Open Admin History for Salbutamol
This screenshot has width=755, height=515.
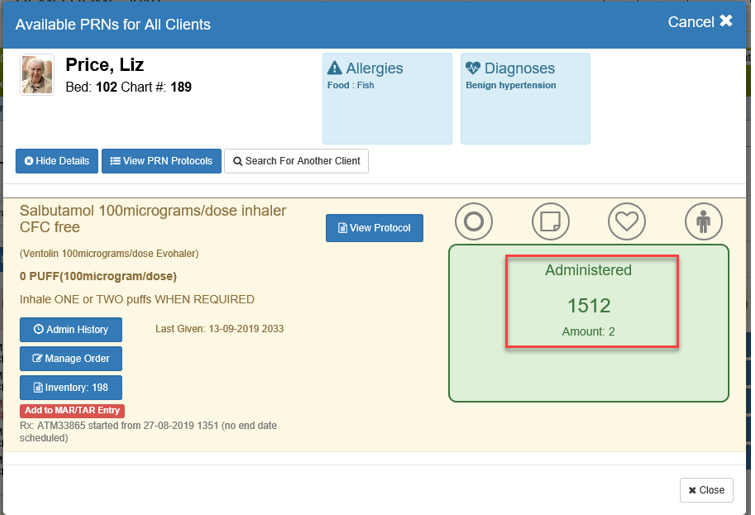(71, 329)
